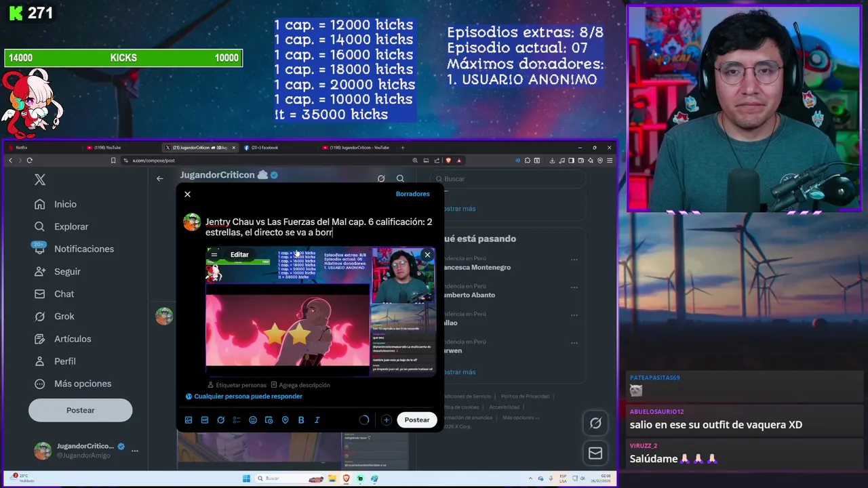Schedule the post with calendar icon
Screen dimensions: 868x488
269,420
